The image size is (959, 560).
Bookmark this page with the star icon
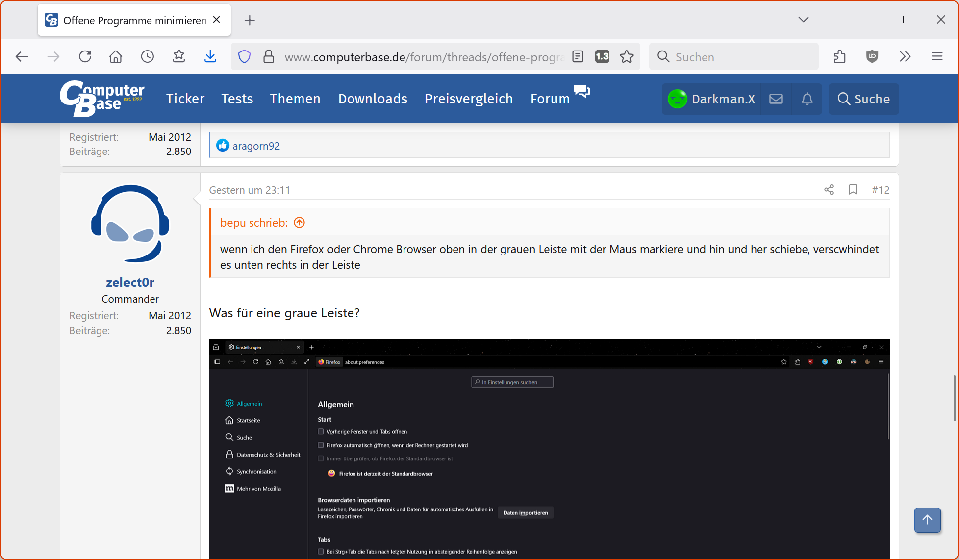(627, 56)
